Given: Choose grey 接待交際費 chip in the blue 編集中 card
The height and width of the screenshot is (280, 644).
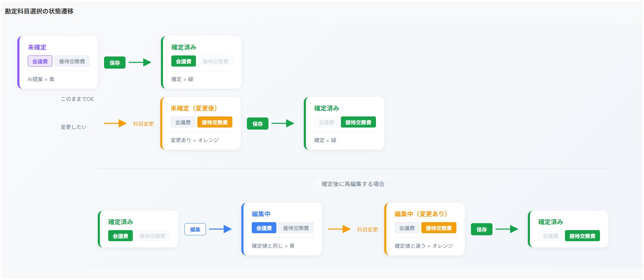Looking at the screenshot, I should point(296,228).
